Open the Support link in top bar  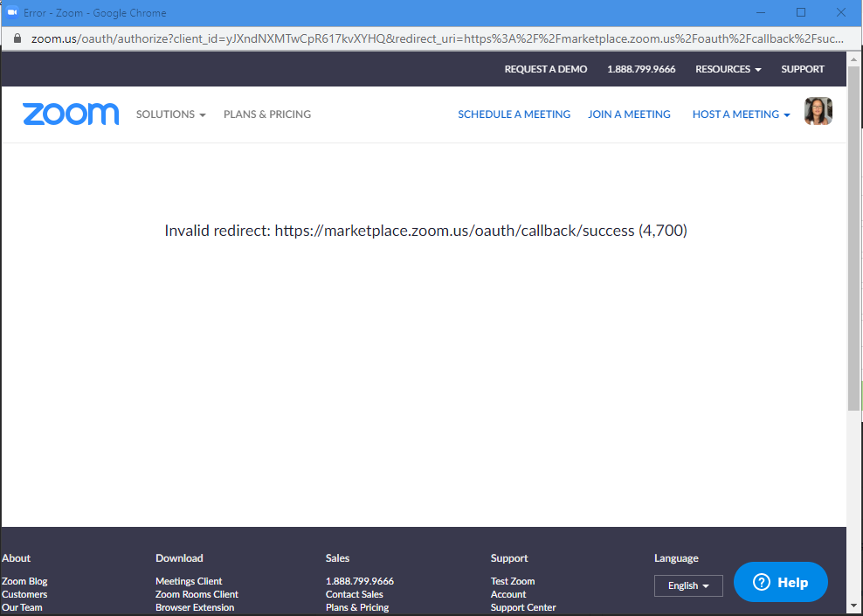tap(803, 69)
